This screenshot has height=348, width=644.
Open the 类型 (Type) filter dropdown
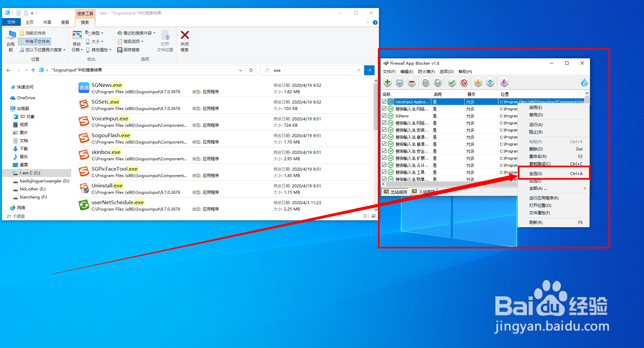94,33
